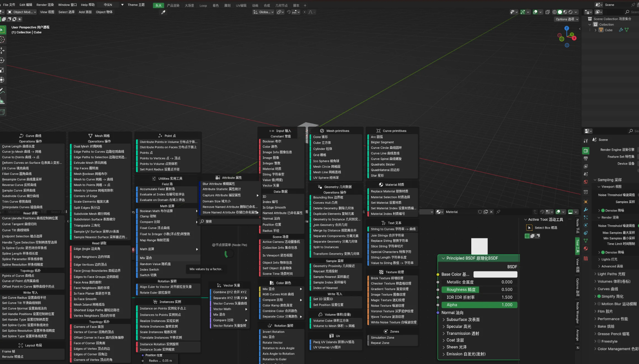This screenshot has height=364, width=639.
Task: Open Global transform orientation dropdown
Action: click(x=263, y=12)
